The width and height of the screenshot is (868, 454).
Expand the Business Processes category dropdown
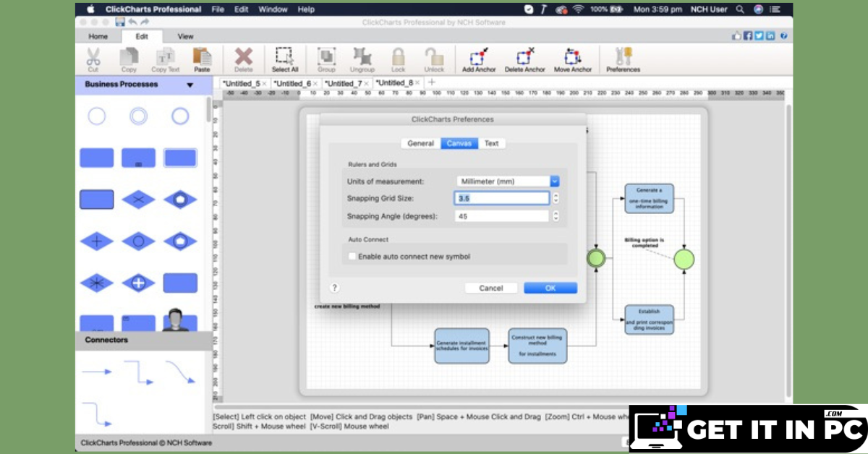[190, 85]
